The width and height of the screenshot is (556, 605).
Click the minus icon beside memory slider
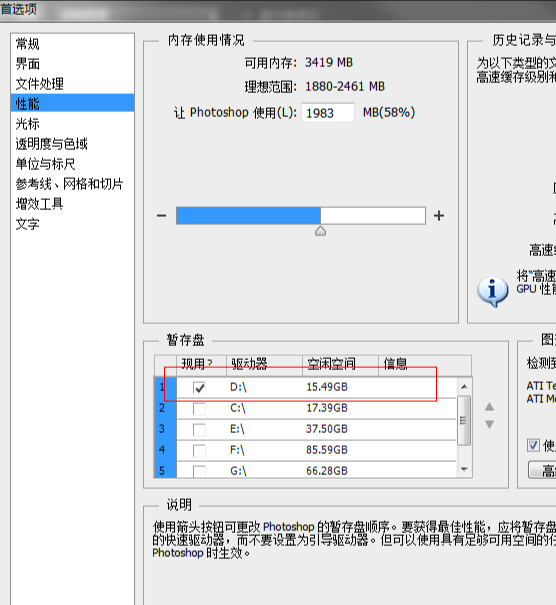(161, 216)
